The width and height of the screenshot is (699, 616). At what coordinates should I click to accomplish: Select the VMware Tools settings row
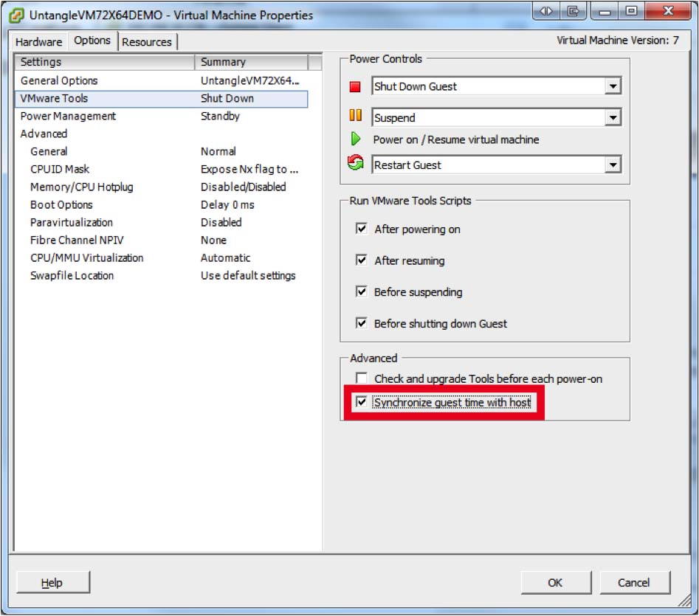[161, 98]
